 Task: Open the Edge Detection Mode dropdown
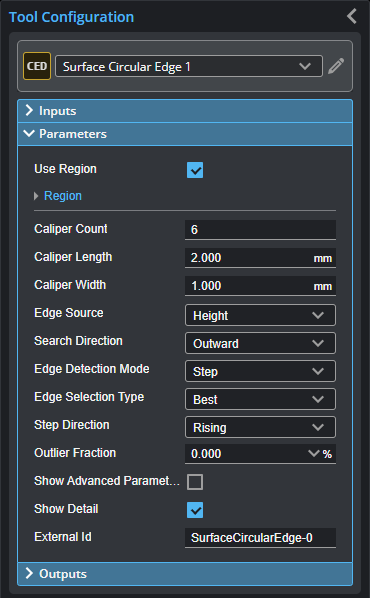261,371
